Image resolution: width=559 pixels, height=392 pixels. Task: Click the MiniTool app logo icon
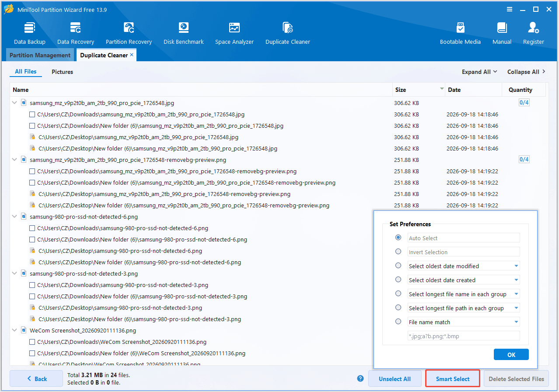tap(9, 9)
